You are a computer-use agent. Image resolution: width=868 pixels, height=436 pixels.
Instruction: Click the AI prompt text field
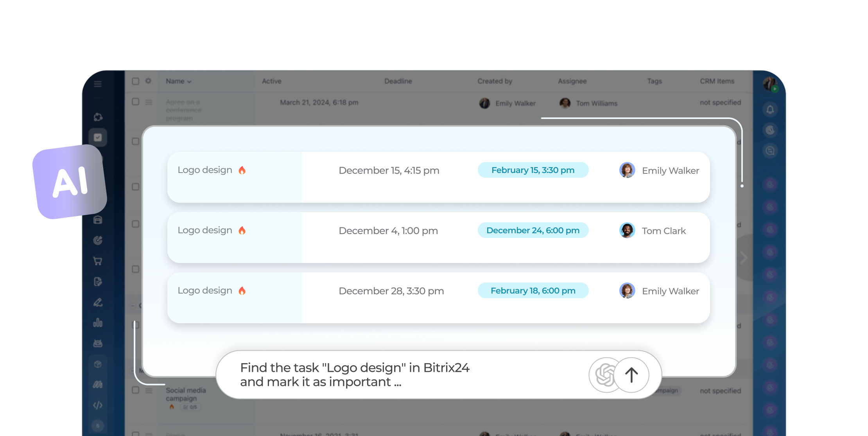tap(391, 375)
